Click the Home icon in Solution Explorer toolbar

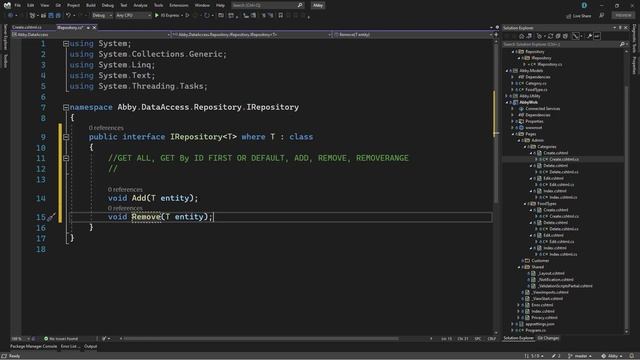[x=522, y=36]
